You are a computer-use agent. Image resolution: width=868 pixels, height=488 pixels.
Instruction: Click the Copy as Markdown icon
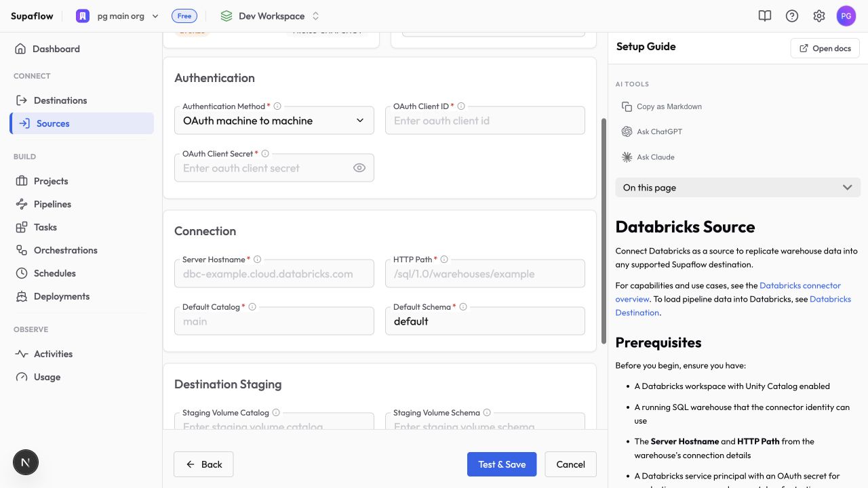[x=627, y=106]
